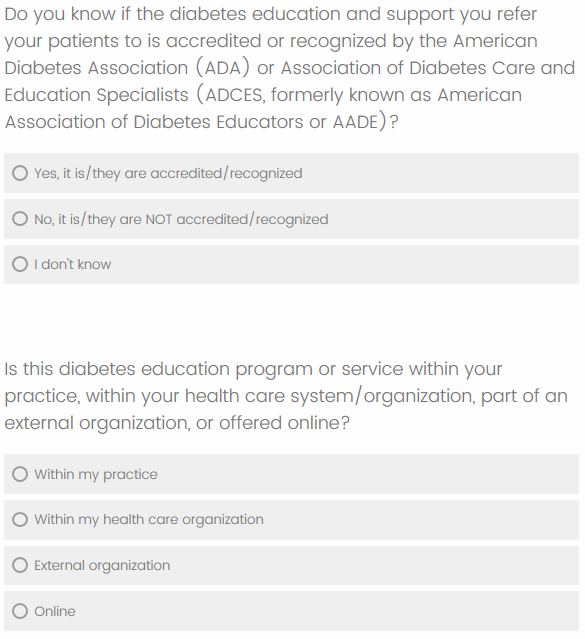Click the 'External organization' answer label
Viewport: 585px width, 639px height.
pyautogui.click(x=102, y=566)
